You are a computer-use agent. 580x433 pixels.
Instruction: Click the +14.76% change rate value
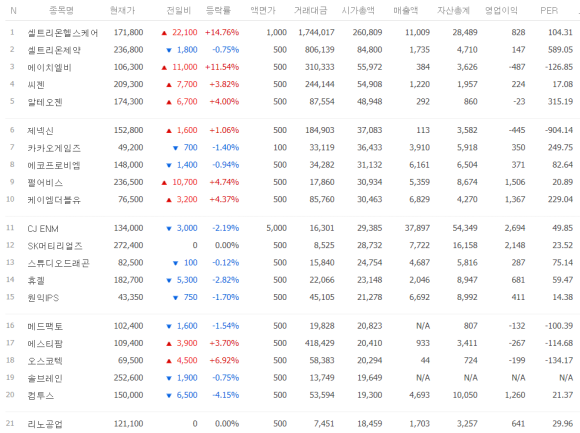tap(222, 33)
